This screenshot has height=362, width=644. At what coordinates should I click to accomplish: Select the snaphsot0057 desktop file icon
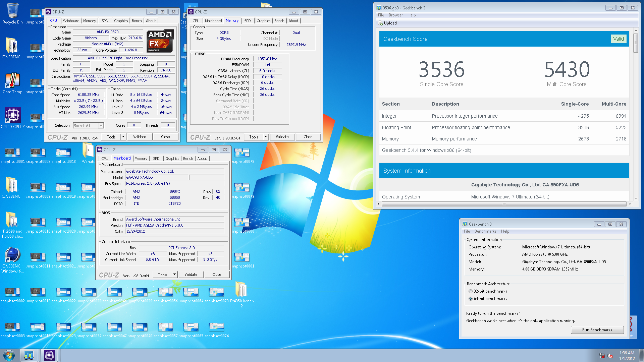tap(166, 330)
